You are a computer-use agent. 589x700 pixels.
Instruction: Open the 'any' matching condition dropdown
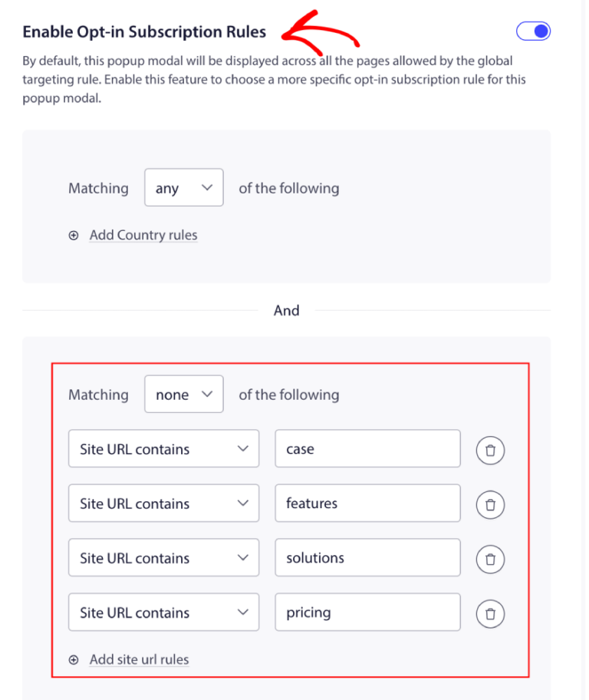(x=183, y=187)
